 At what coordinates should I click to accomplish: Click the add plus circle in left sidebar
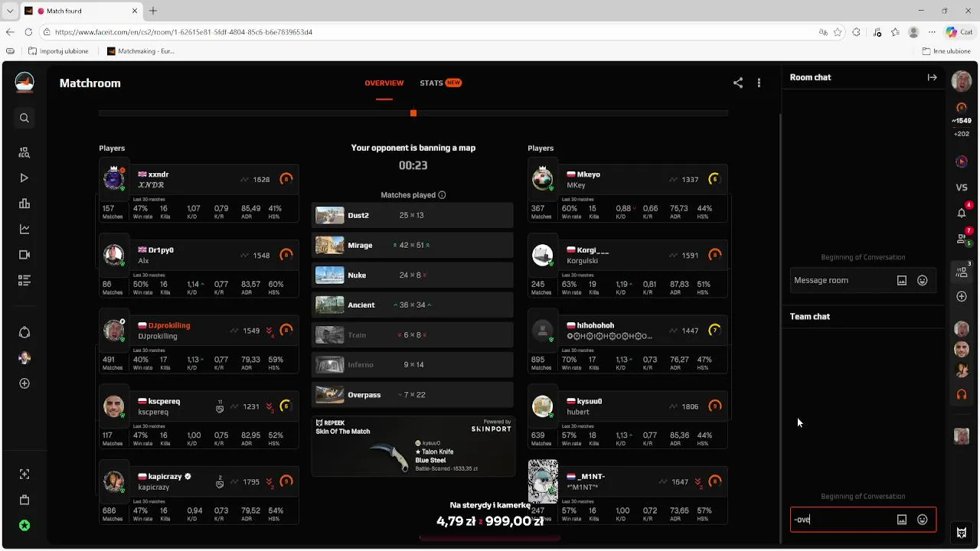(24, 383)
